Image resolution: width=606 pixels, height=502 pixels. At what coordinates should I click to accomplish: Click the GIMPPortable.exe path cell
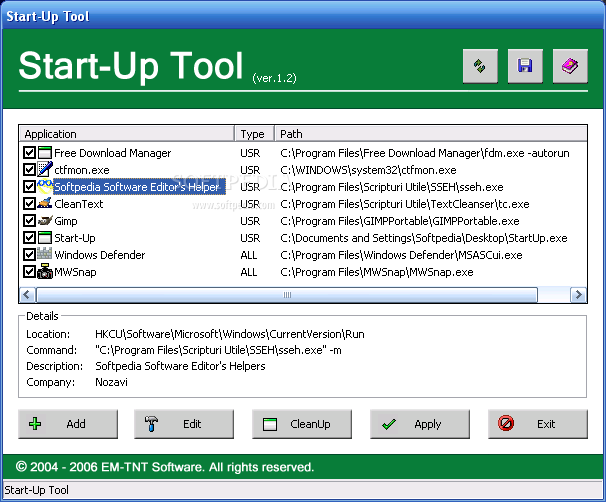click(x=400, y=221)
